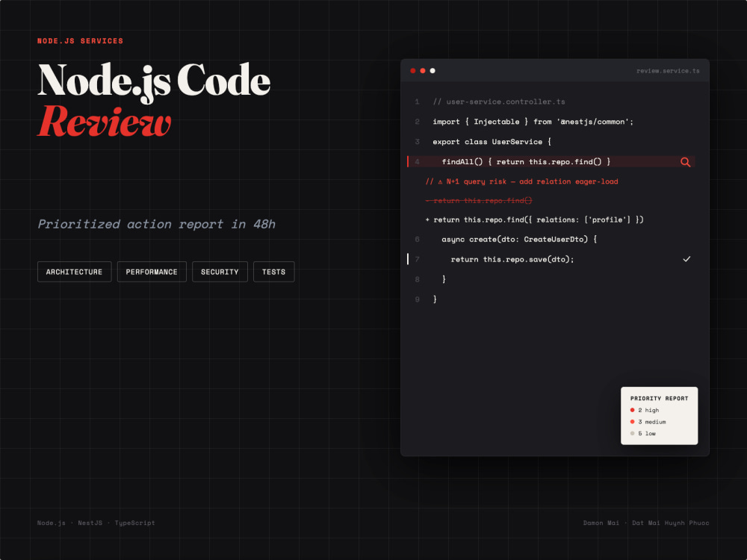This screenshot has height=560, width=747.
Task: Click the grey dot beside '5 low'
Action: click(x=632, y=433)
